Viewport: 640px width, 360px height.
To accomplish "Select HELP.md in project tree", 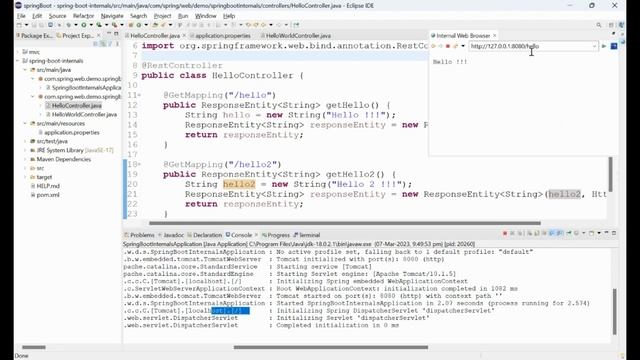I will pyautogui.click(x=45, y=186).
